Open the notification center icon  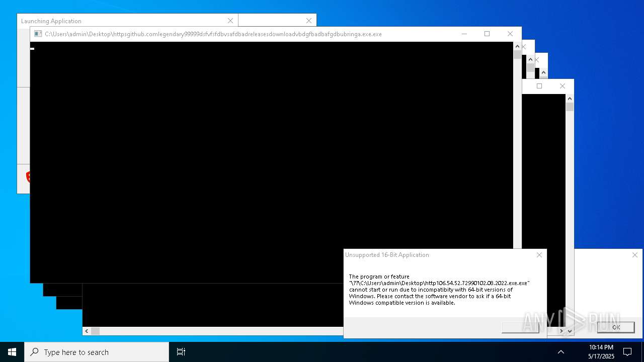pyautogui.click(x=627, y=352)
